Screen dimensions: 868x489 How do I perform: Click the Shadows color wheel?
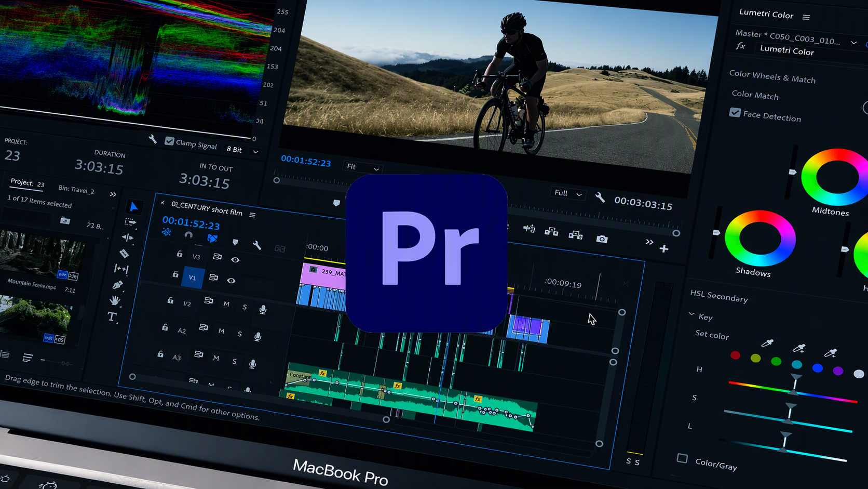pos(759,239)
